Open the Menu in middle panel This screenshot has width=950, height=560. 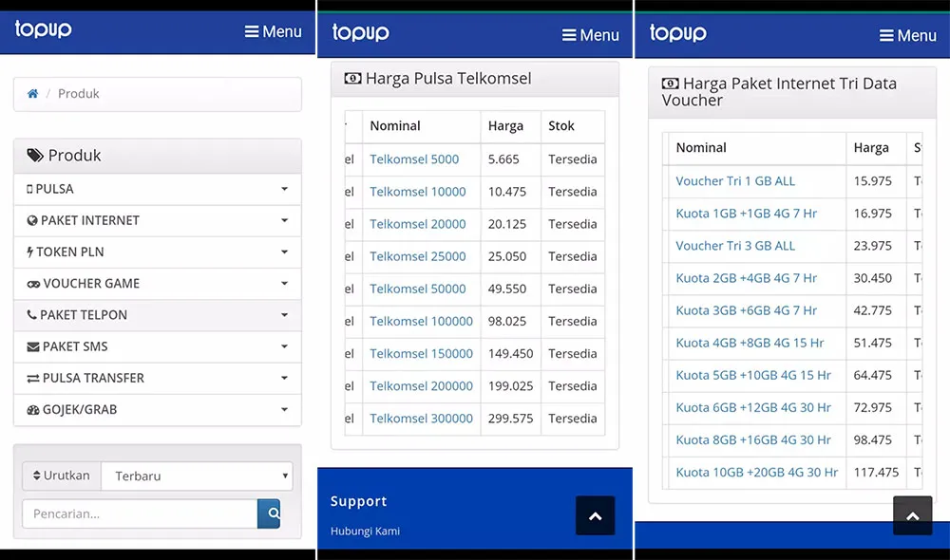click(590, 35)
